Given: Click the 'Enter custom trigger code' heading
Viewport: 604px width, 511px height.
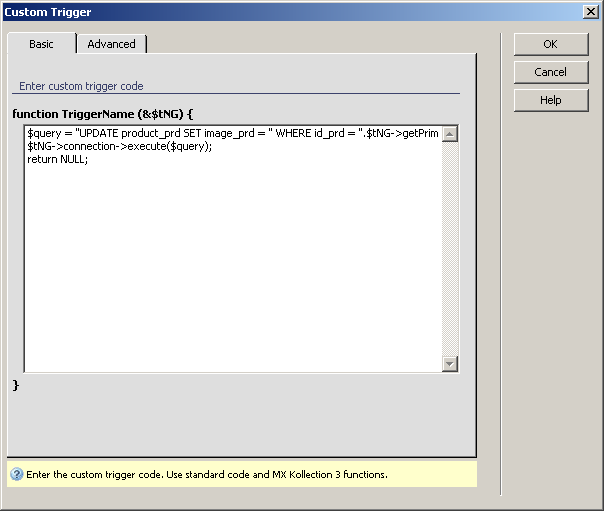Looking at the screenshot, I should [x=81, y=86].
